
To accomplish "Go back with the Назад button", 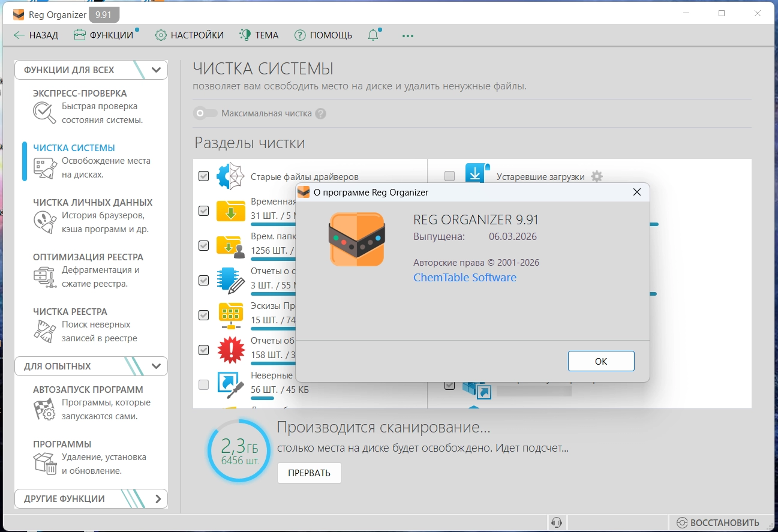I will coord(36,35).
